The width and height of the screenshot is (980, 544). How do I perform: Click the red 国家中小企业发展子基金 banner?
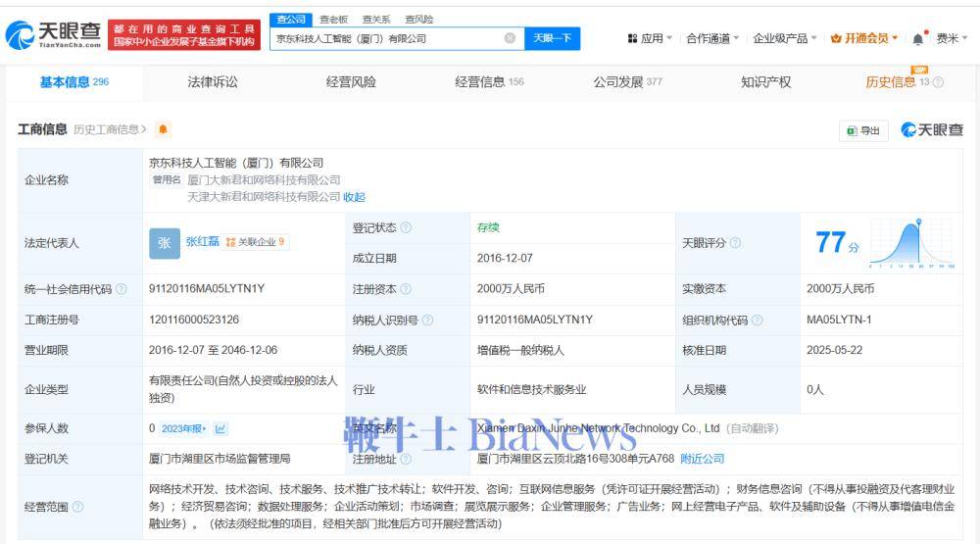pos(184,35)
